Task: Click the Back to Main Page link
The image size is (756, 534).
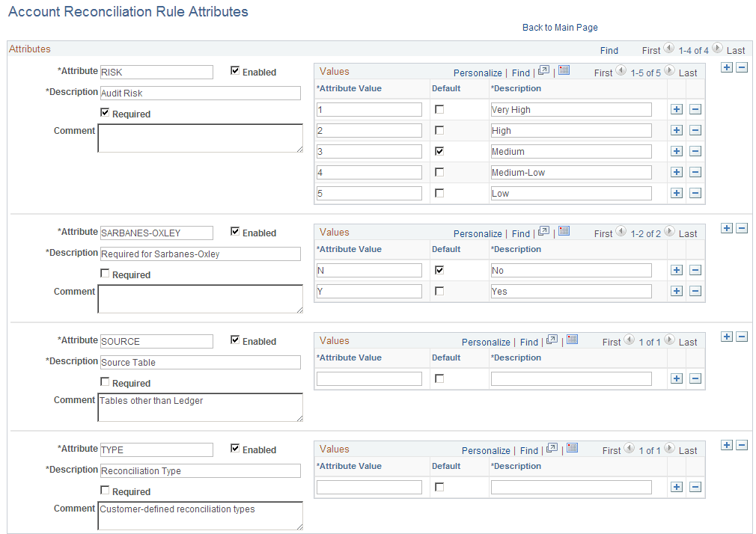Action: click(560, 27)
